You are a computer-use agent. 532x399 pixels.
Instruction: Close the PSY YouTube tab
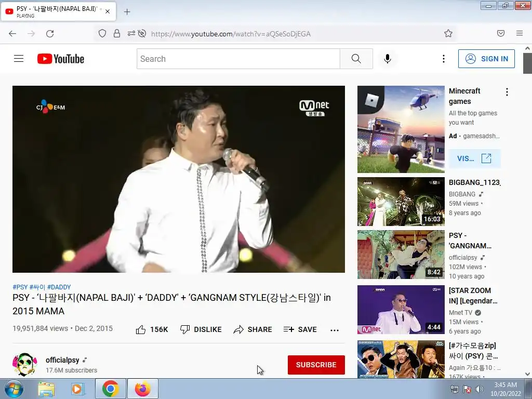[108, 11]
